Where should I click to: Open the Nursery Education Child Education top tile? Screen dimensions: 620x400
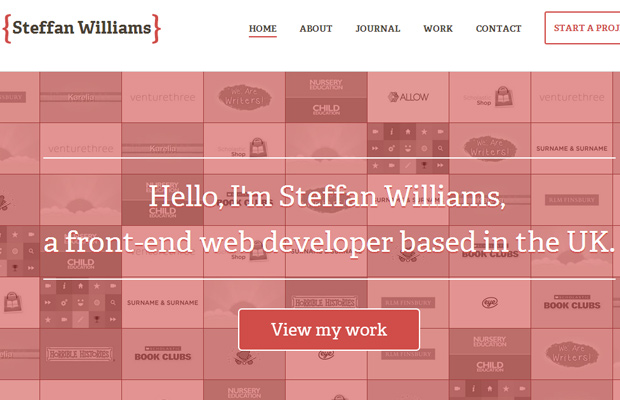326,97
